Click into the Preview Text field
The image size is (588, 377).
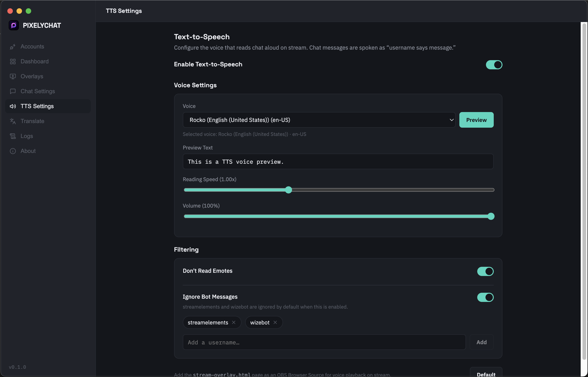[338, 162]
